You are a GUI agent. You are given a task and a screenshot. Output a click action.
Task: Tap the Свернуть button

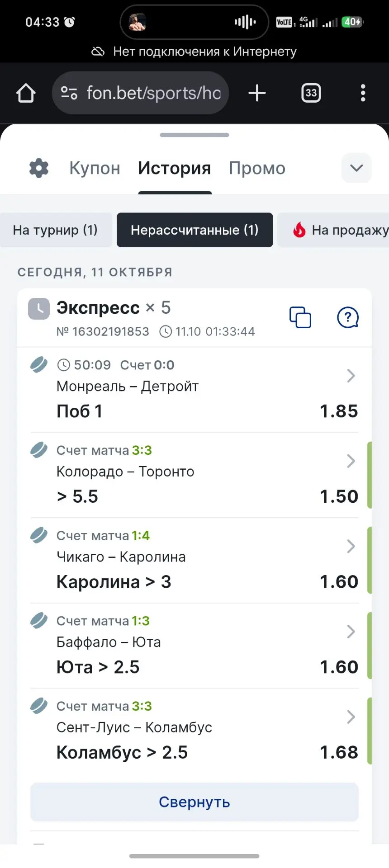[x=194, y=802]
